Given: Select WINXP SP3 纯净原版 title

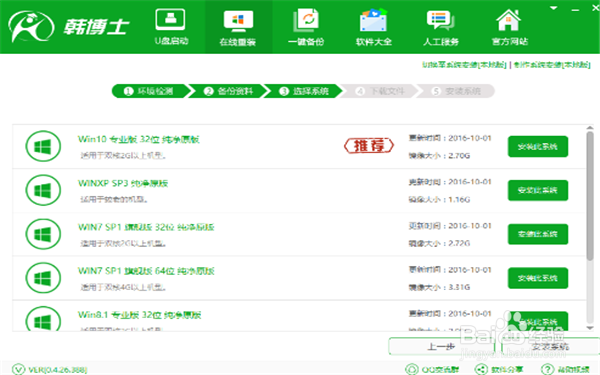Looking at the screenshot, I should point(123,183).
